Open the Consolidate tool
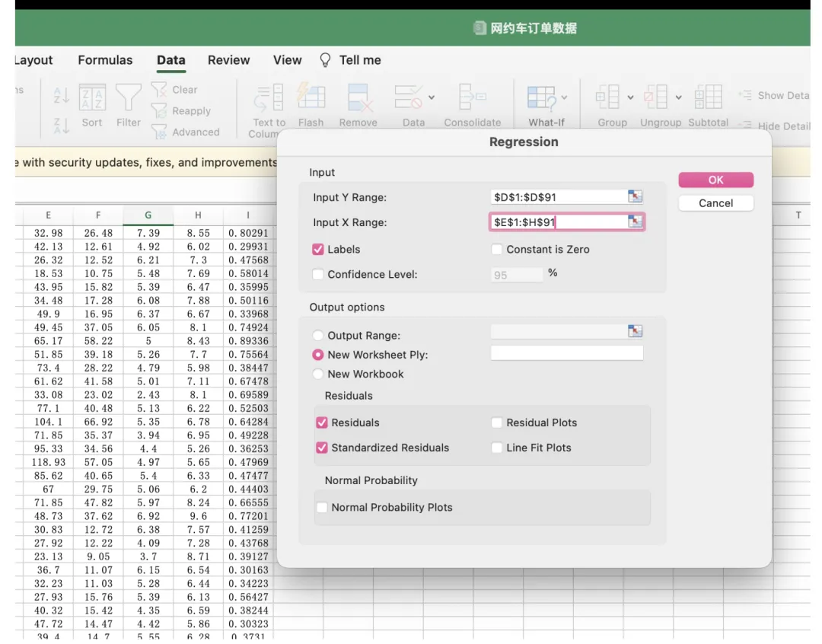 coord(473,97)
